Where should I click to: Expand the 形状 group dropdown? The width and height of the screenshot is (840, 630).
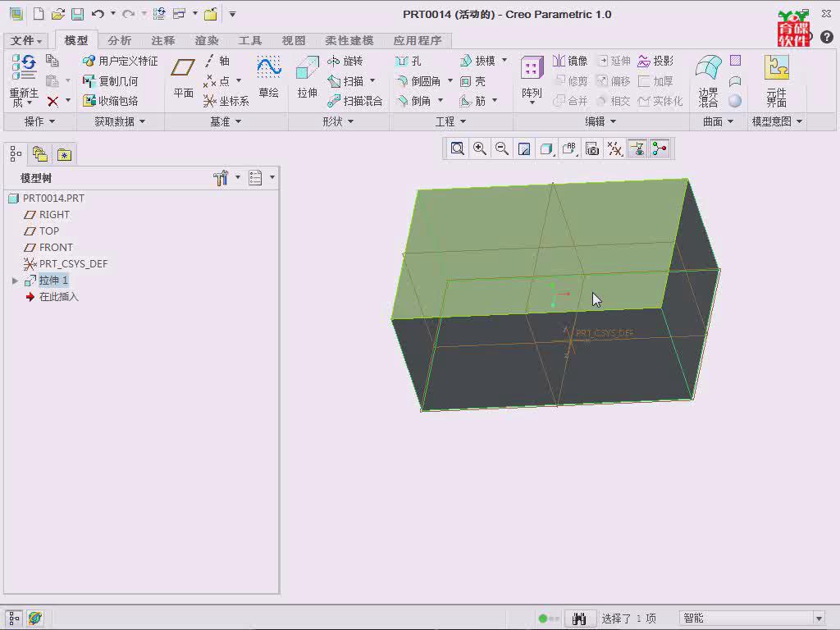coord(338,121)
